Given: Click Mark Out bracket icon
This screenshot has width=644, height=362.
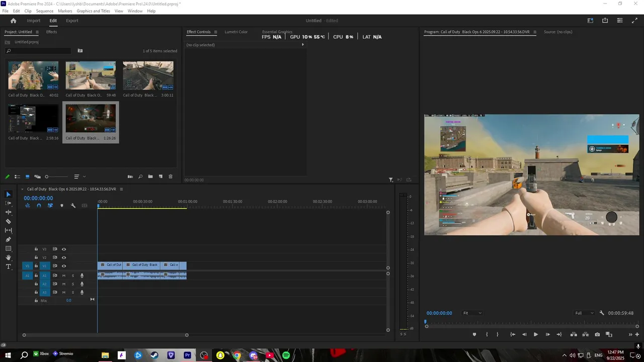Looking at the screenshot, I should pyautogui.click(x=498, y=334).
